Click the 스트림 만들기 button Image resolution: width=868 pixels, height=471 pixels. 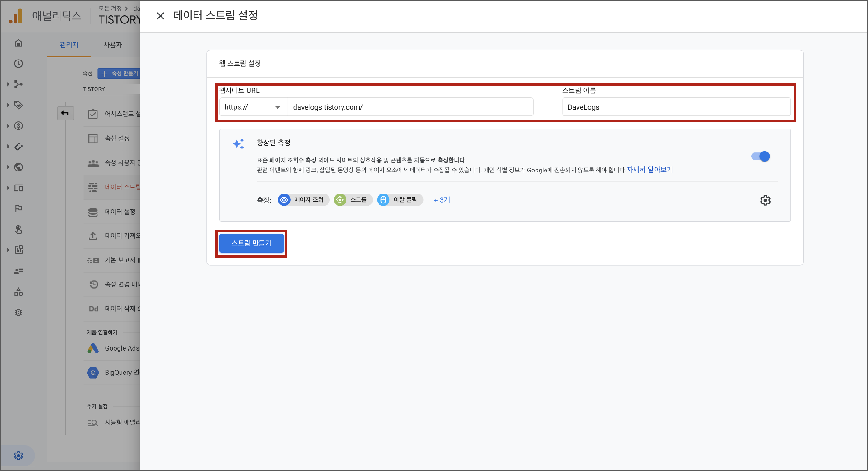[251, 243]
